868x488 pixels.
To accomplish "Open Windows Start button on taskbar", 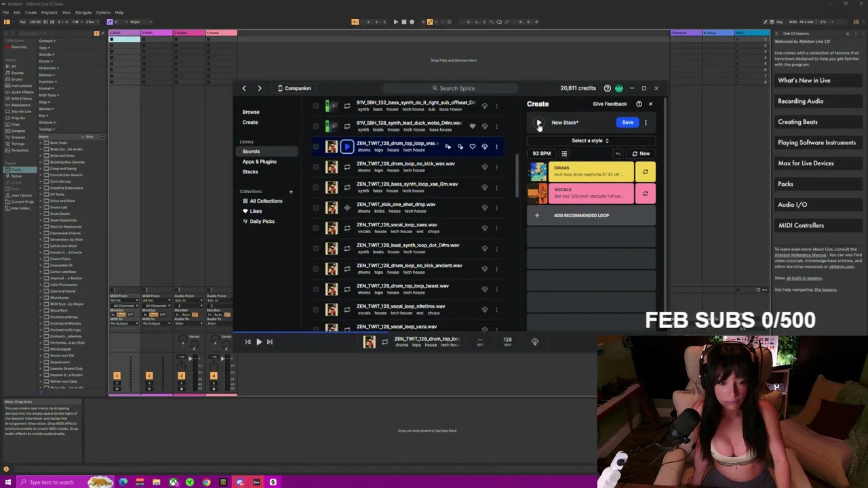I will (x=7, y=482).
